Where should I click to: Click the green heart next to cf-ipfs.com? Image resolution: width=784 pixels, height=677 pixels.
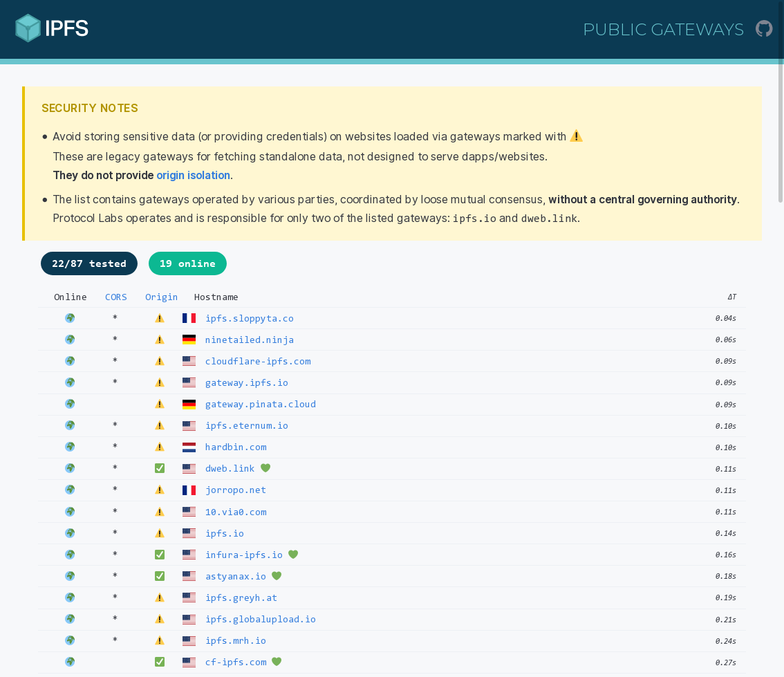tap(277, 662)
